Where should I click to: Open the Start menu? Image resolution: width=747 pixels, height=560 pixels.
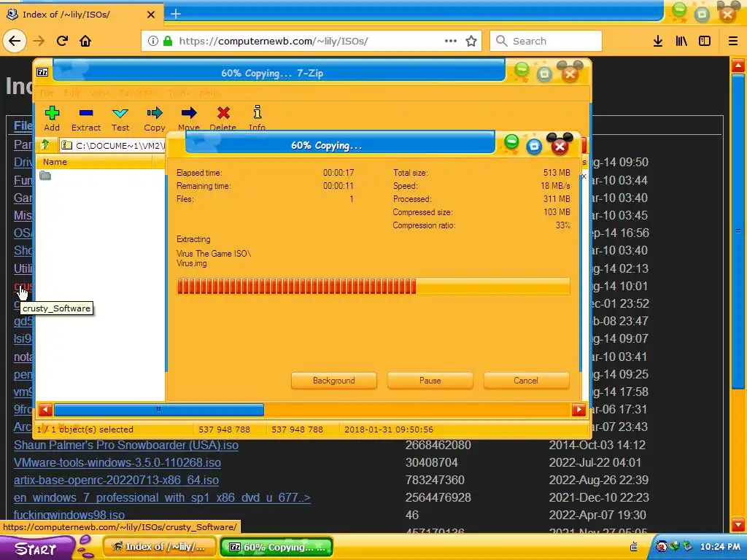pos(37,548)
